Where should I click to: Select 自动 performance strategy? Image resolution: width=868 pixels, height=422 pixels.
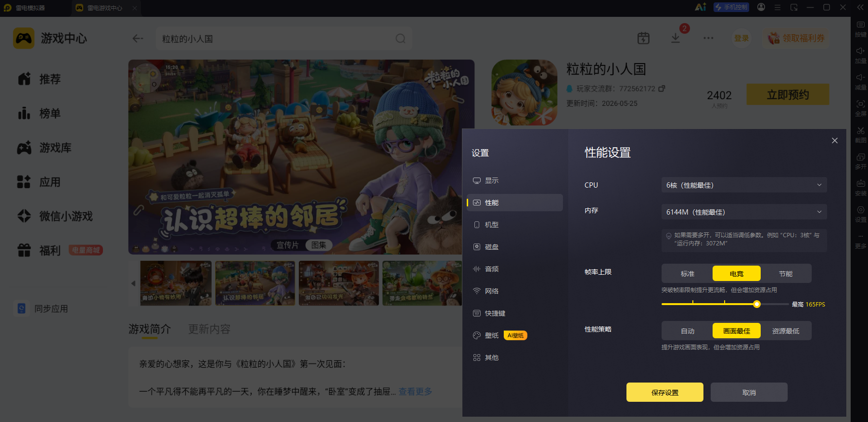[x=688, y=331]
